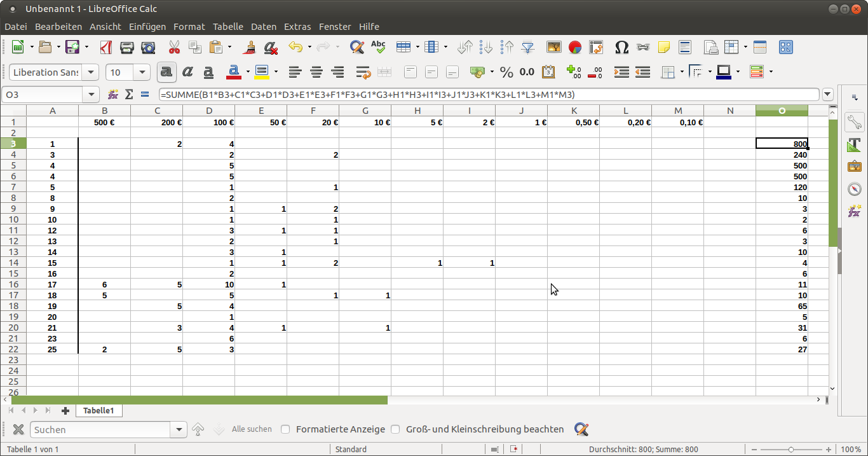Insert special character (Omega icon)

[622, 47]
